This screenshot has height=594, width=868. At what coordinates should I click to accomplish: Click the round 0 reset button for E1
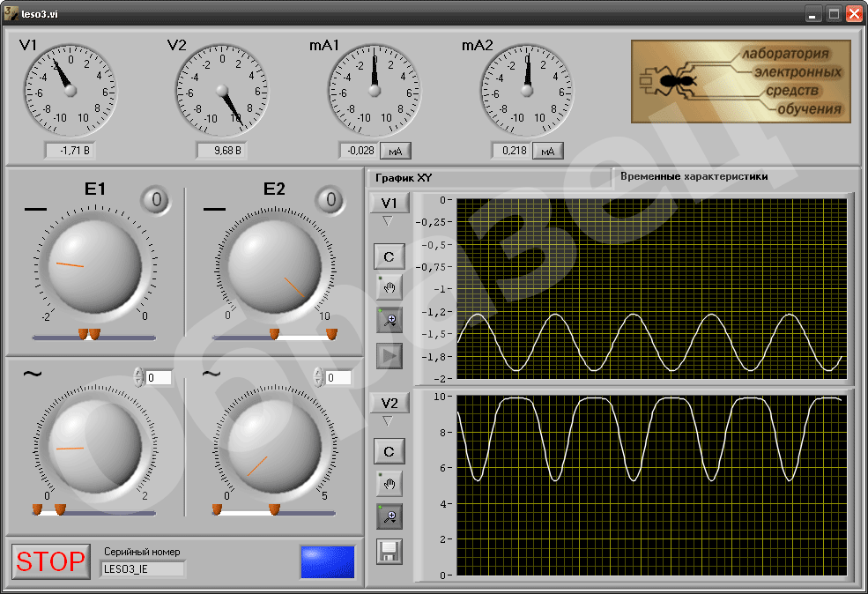pyautogui.click(x=156, y=200)
